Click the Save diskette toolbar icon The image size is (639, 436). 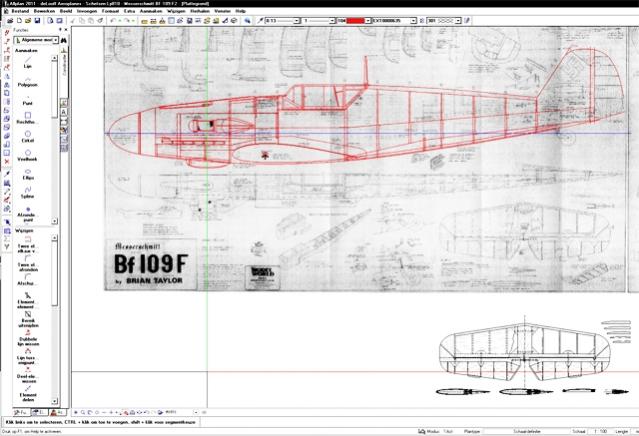(37, 20)
